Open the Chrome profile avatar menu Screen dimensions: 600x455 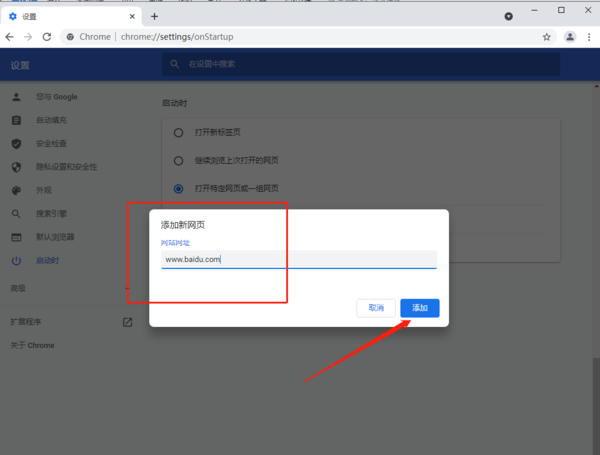(570, 37)
